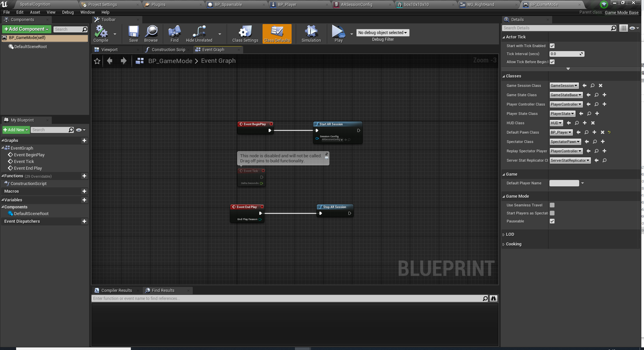
Task: Open the debug object selector dropdown
Action: 383,33
